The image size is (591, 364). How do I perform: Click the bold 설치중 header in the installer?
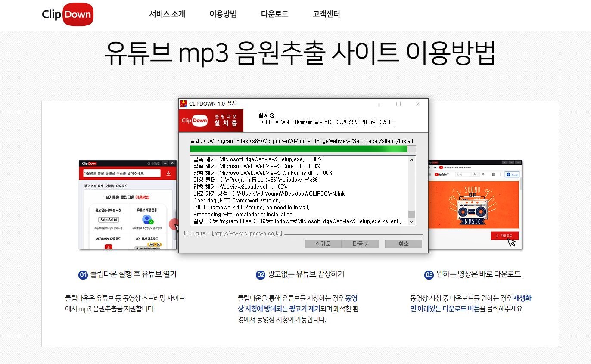pos(266,115)
